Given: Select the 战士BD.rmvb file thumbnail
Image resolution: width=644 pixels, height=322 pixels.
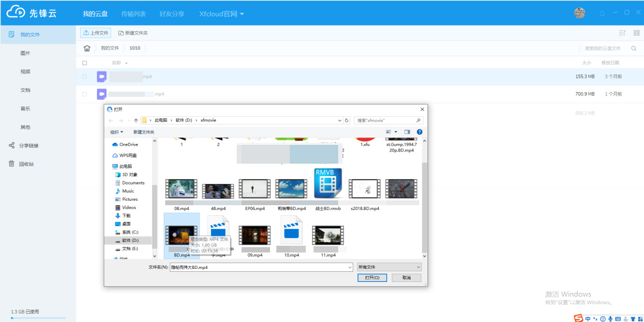Looking at the screenshot, I should (x=328, y=184).
